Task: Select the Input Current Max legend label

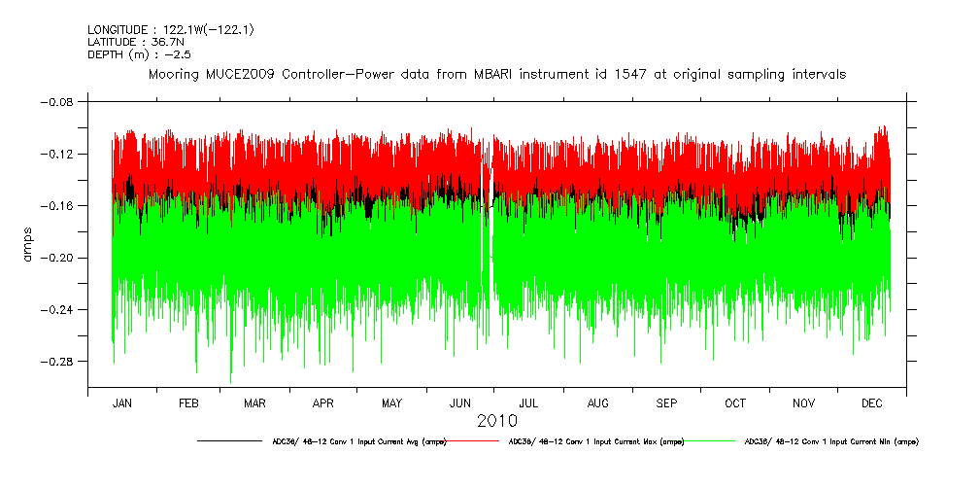Action: click(595, 441)
